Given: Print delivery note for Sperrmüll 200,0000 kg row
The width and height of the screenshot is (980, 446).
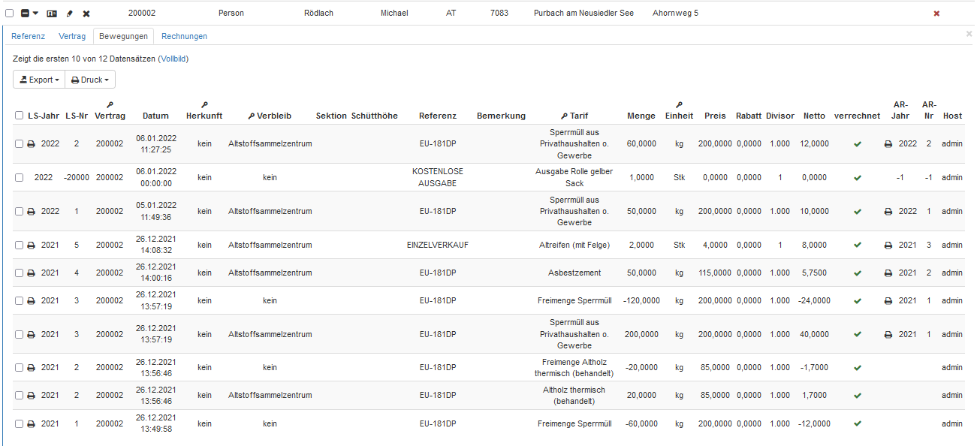Looking at the screenshot, I should [x=31, y=335].
